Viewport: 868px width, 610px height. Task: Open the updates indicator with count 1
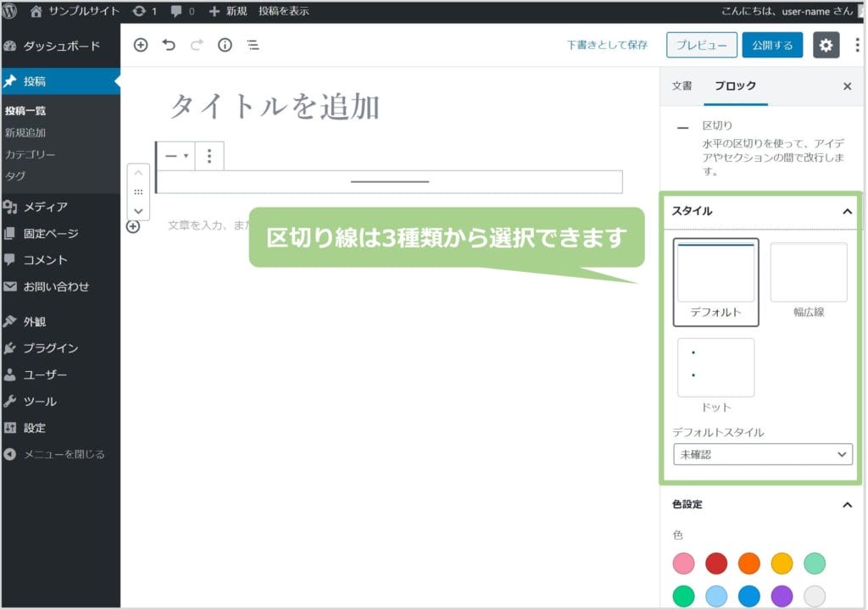pos(144,11)
